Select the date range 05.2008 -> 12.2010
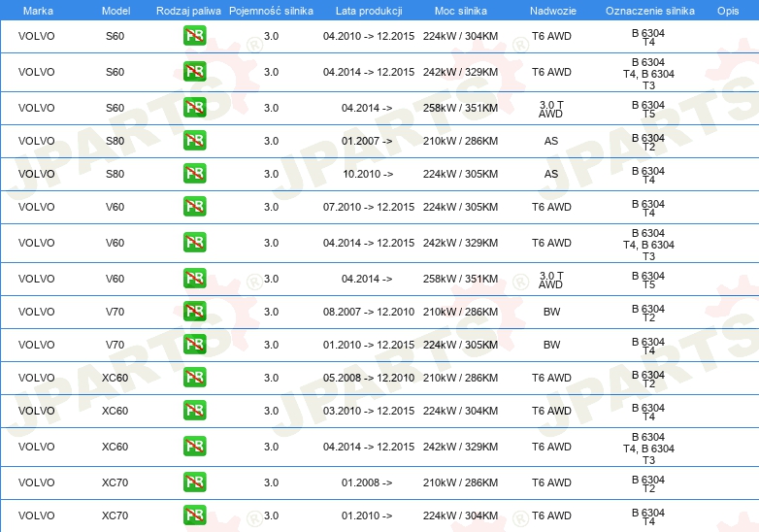 coord(369,378)
